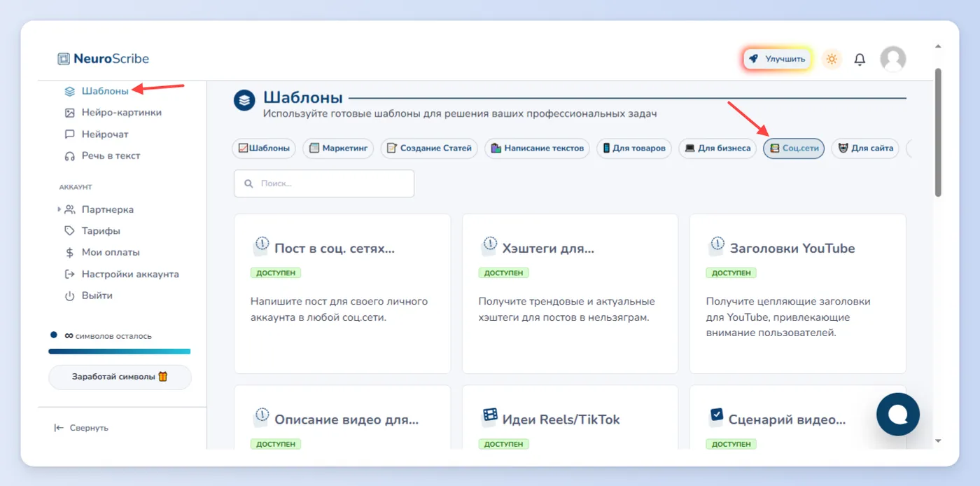Click the rocket Улучшить upgrade button
This screenshot has width=980, height=486.
pyautogui.click(x=778, y=60)
